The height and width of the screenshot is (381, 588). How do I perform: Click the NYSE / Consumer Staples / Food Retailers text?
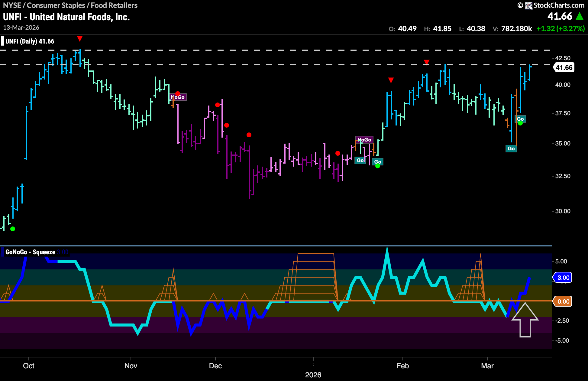(70, 5)
